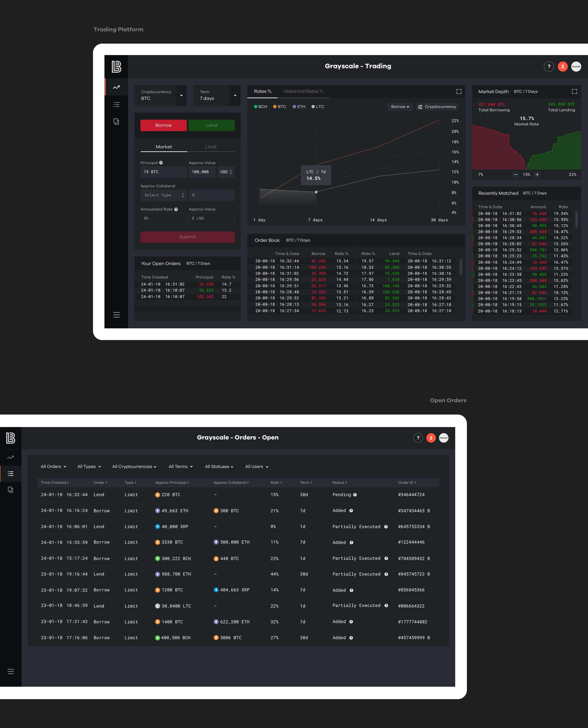
Task: Select Borrow order side
Action: pyautogui.click(x=164, y=125)
